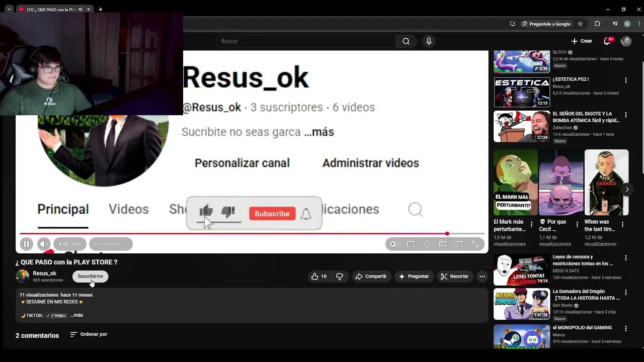Open a new browser tab
644x362 pixels.
(101, 9)
